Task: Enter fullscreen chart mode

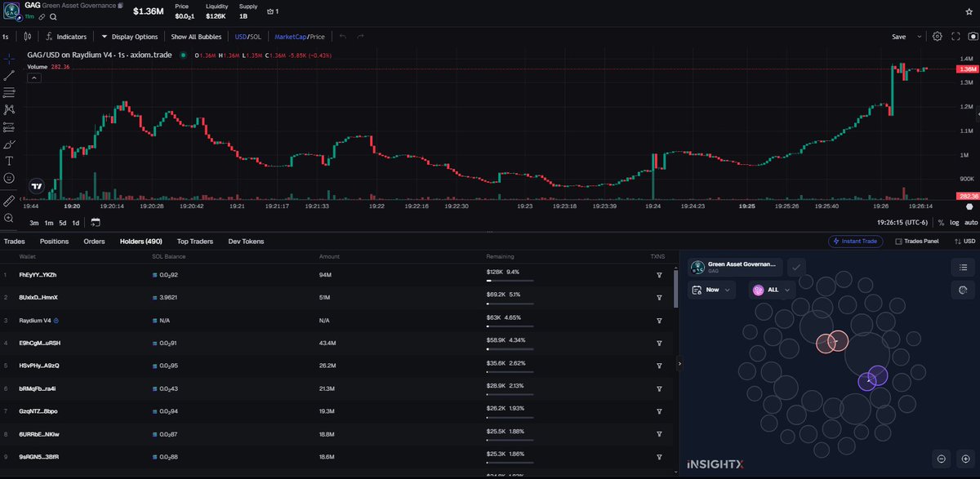Action: (954, 37)
